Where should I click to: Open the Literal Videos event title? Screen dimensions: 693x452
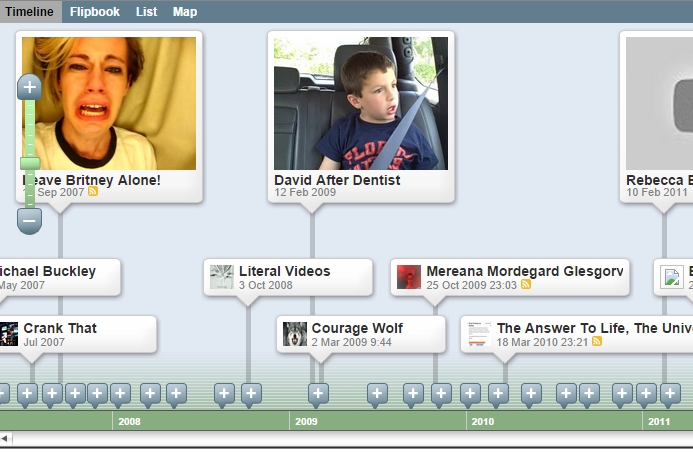285,271
